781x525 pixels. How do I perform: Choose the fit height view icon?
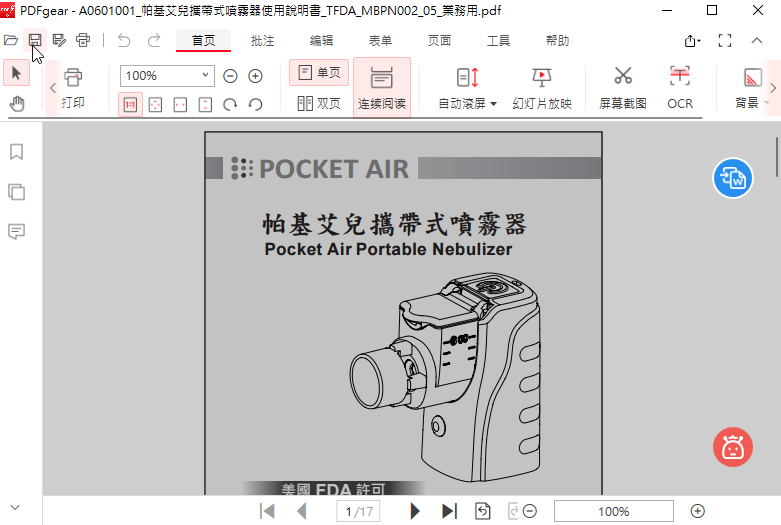pos(205,105)
